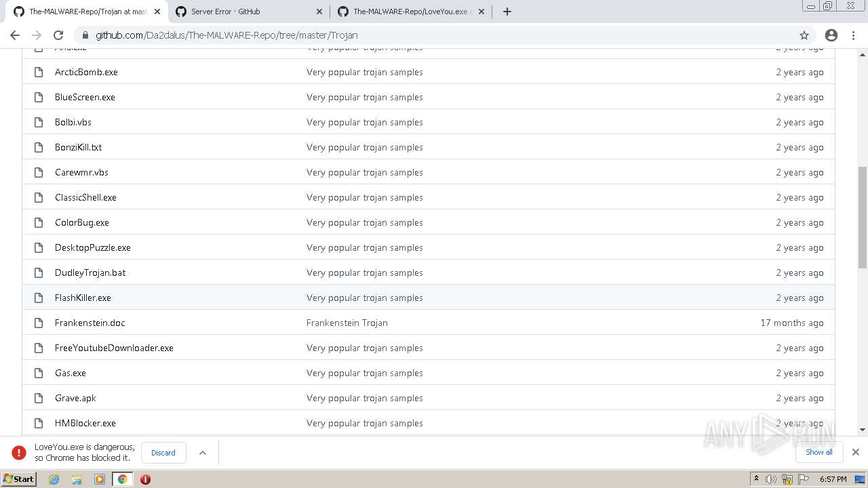Open the Frankenstein Trojan commit message

click(x=347, y=323)
